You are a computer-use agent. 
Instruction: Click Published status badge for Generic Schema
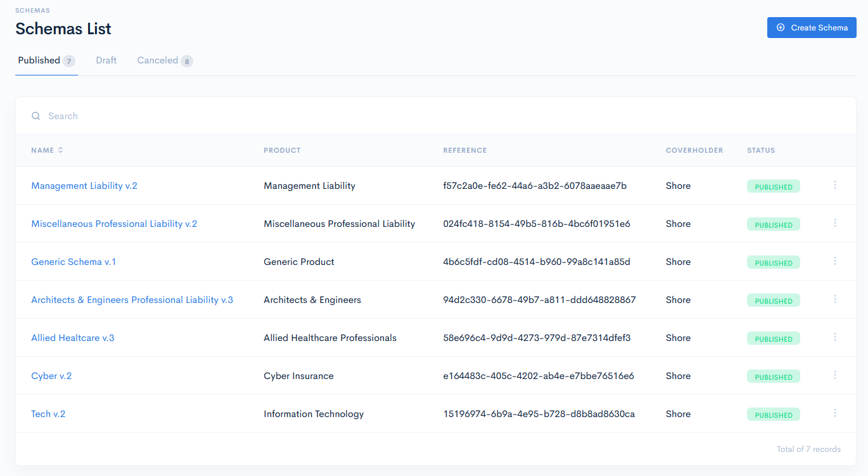tap(773, 262)
